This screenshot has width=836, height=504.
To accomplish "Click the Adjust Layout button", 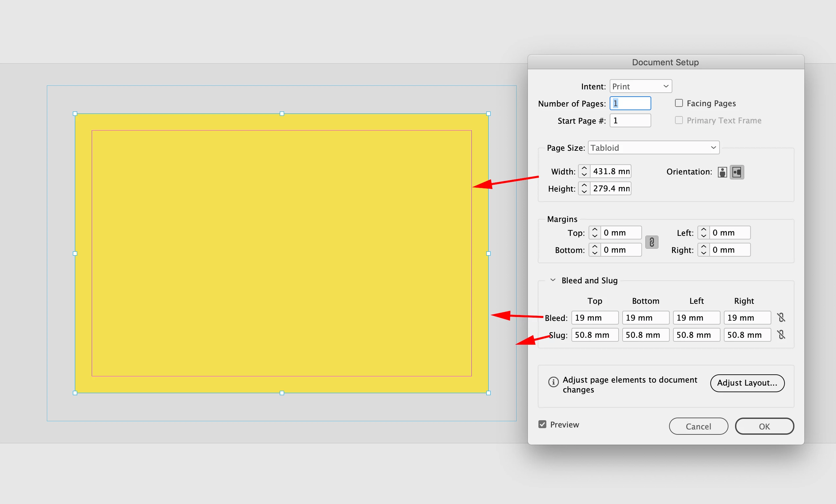I will tap(747, 383).
